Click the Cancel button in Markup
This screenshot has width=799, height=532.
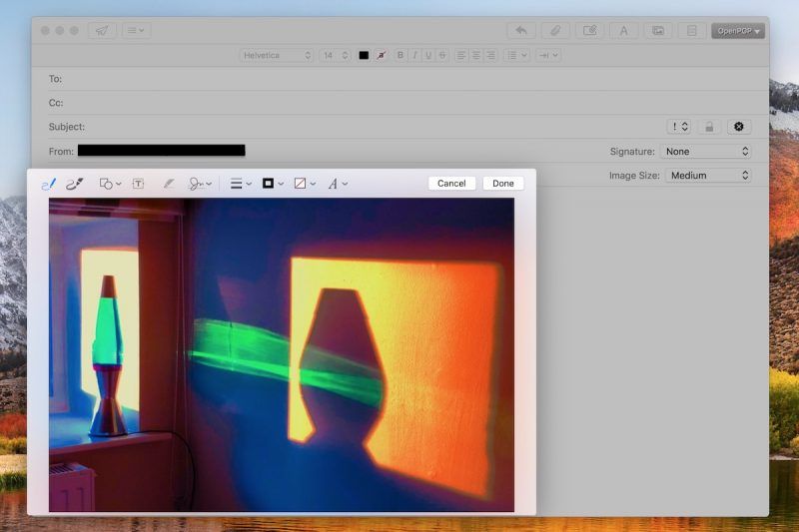451,184
